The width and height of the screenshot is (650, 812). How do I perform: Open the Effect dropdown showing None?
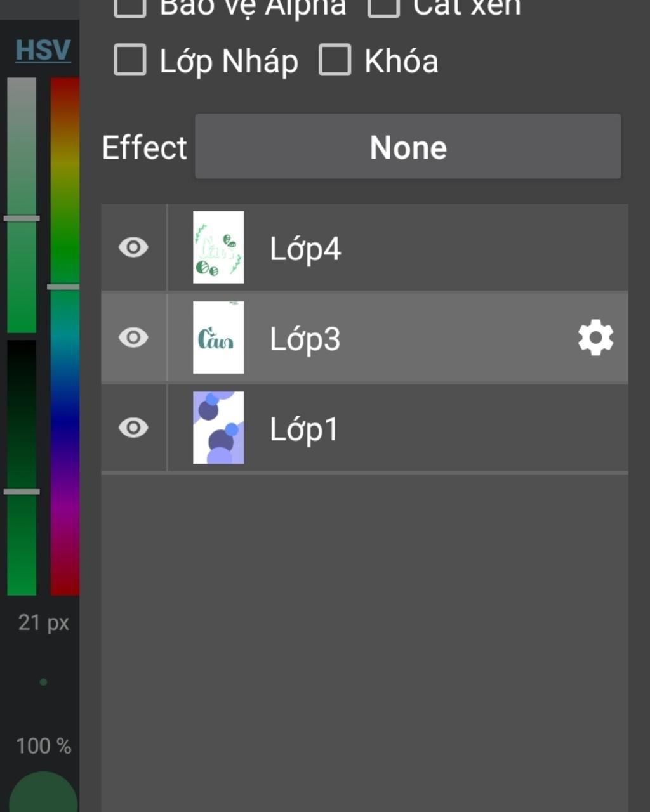pos(408,147)
